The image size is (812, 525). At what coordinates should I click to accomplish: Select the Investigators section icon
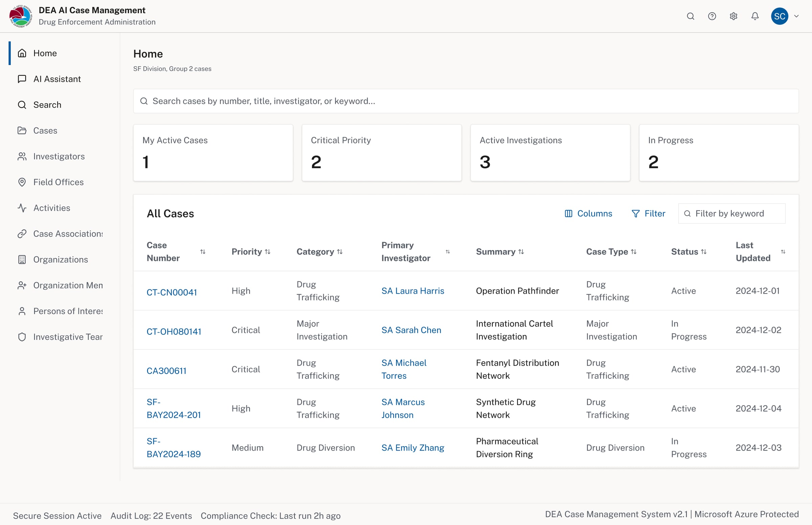[22, 156]
